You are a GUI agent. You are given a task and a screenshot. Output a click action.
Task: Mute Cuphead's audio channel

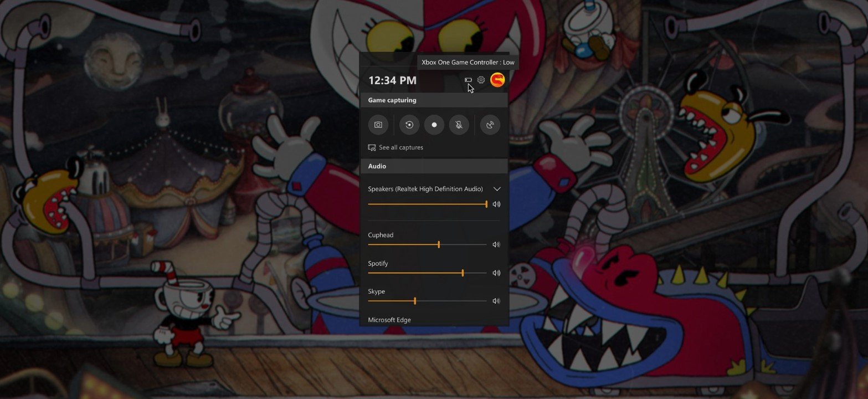[496, 244]
